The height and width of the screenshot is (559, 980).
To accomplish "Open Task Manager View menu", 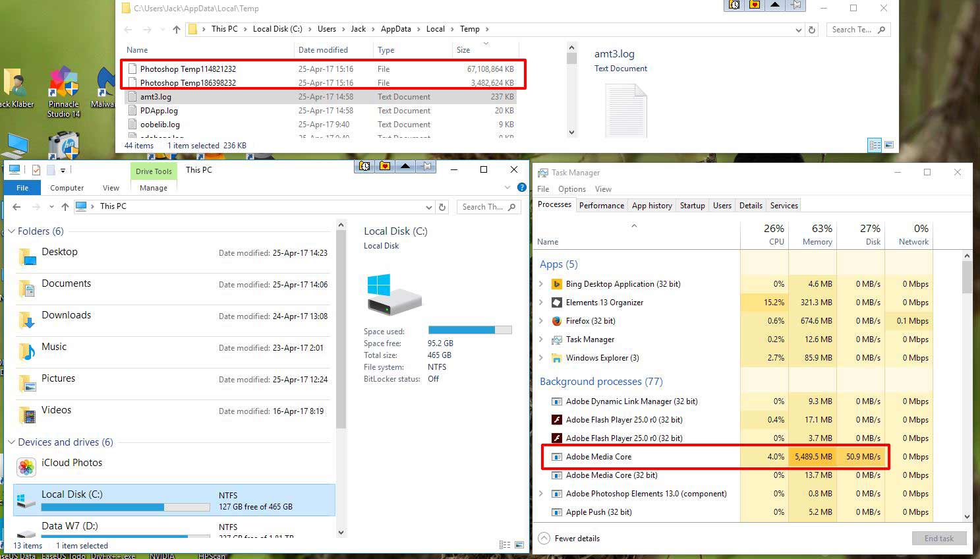I will click(x=603, y=189).
